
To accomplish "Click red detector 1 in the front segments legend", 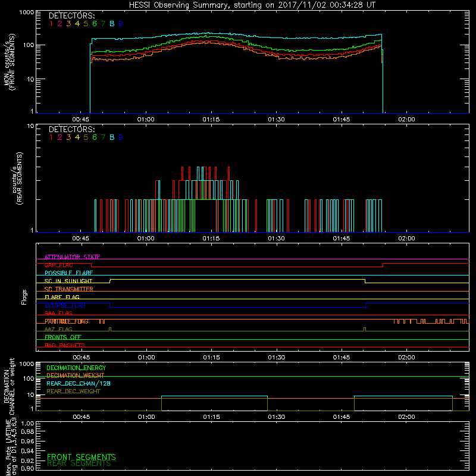I will (51, 24).
